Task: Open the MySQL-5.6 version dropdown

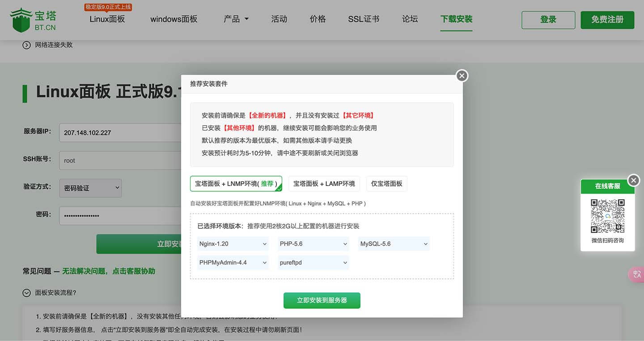Action: point(394,244)
